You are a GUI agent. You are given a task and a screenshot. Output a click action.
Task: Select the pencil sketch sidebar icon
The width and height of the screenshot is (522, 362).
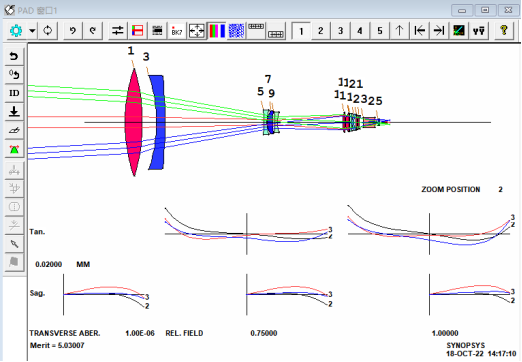click(14, 130)
